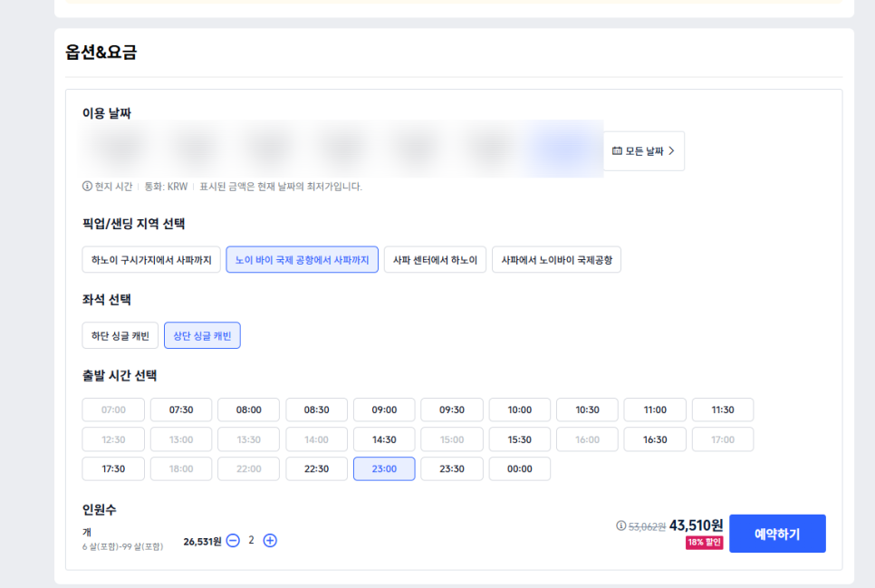Select the 16:30 departure time
Image resolution: width=875 pixels, height=588 pixels.
[655, 439]
